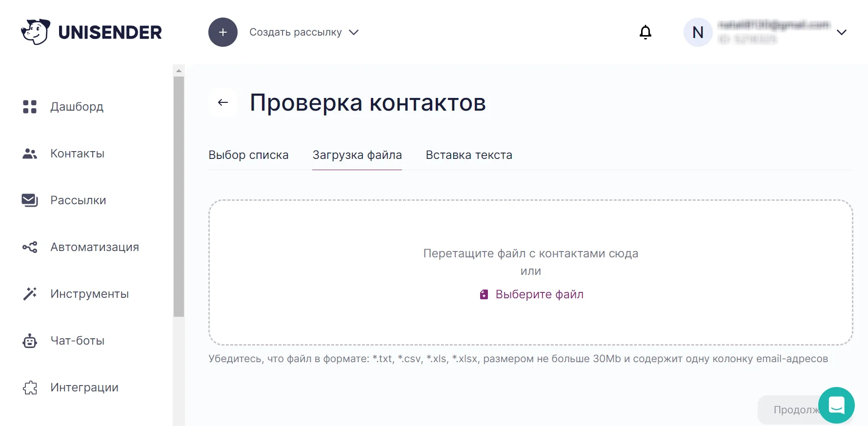
Task: Expand the account menu chevron
Action: (841, 32)
